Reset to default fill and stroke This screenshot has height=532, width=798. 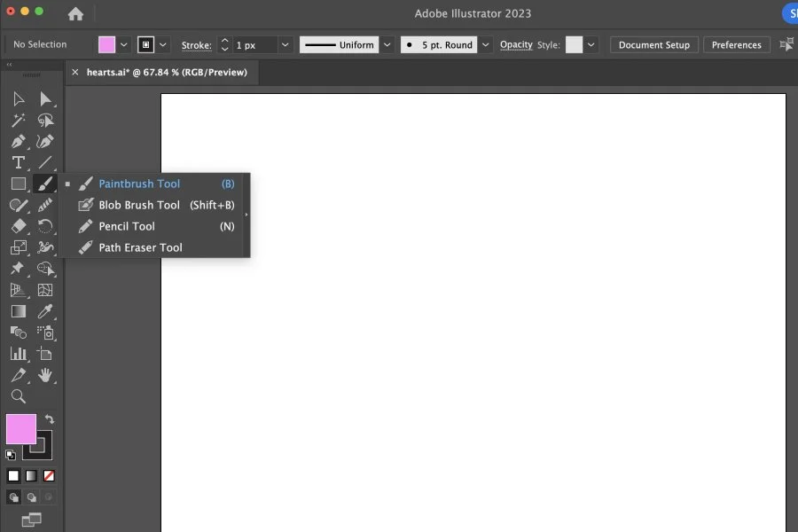(10, 455)
